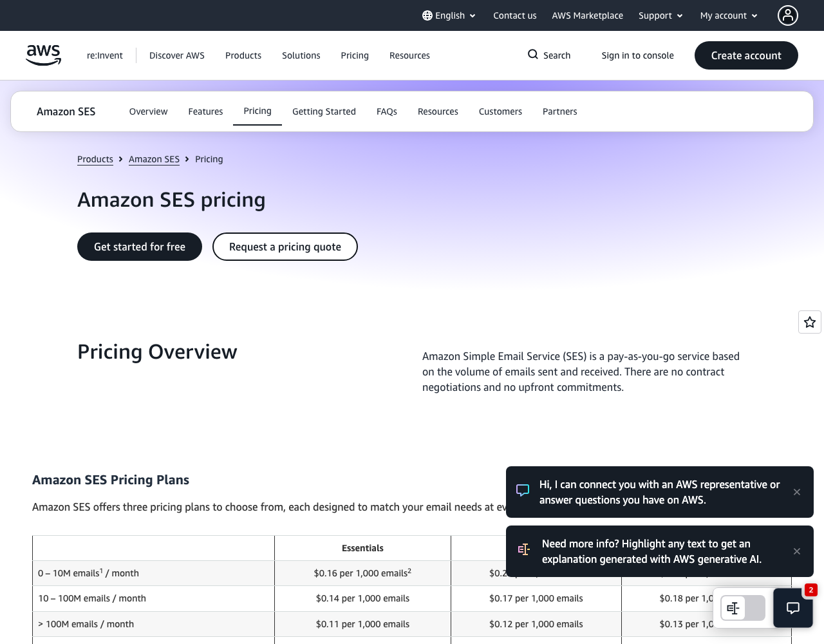Click Sign in to console
824x644 pixels.
point(637,55)
